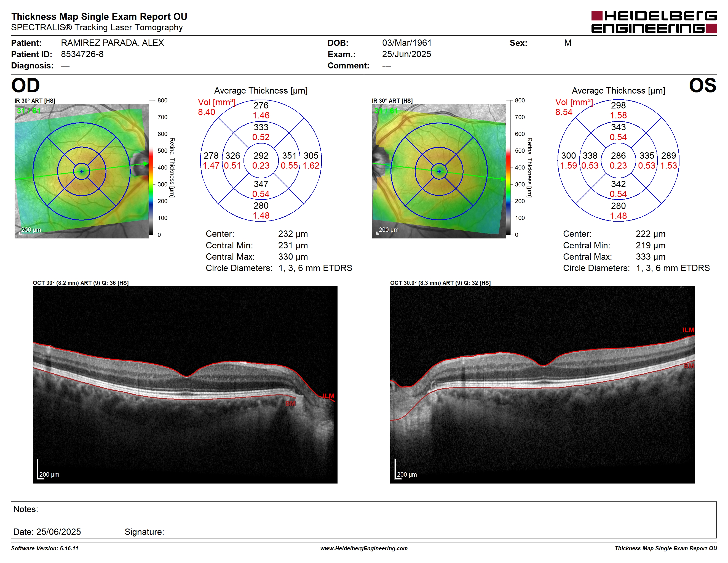Screen dimensions: 728x563
Task: Click the ILM label on OS scan
Action: point(688,330)
